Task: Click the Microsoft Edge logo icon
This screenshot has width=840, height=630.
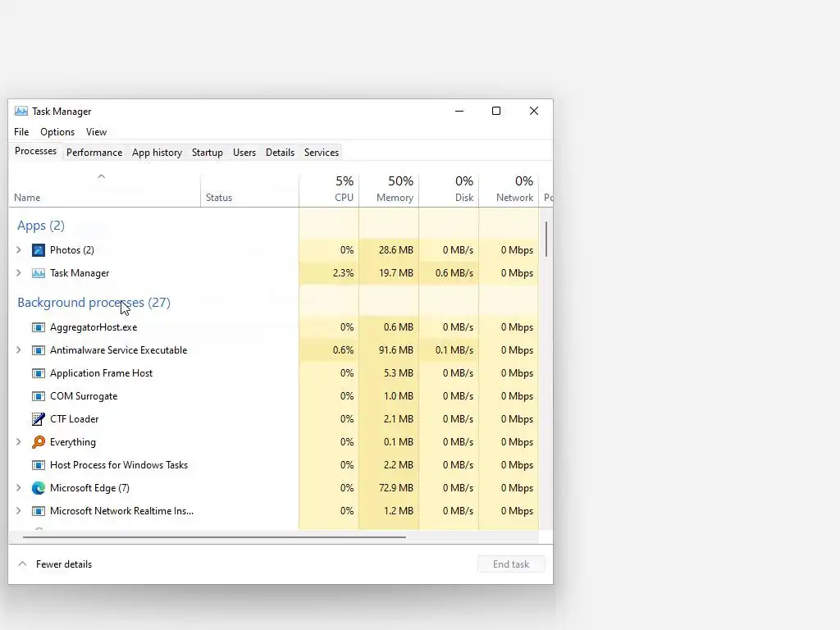Action: 38,488
